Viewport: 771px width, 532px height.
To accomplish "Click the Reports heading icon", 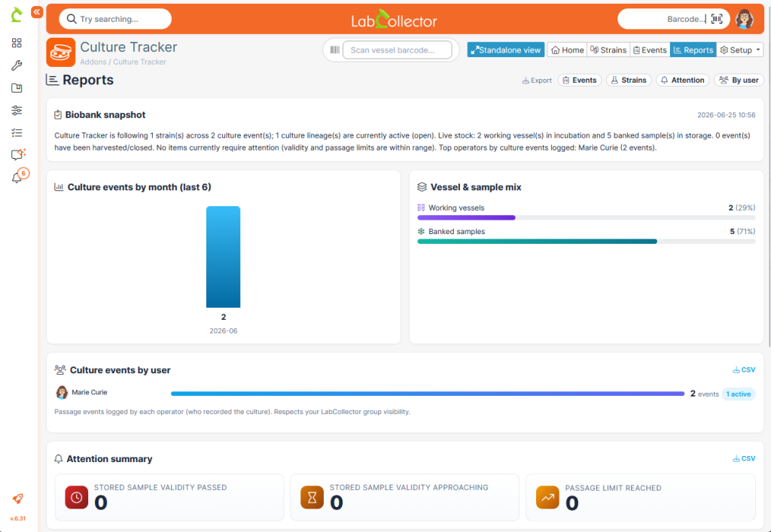I will point(53,80).
